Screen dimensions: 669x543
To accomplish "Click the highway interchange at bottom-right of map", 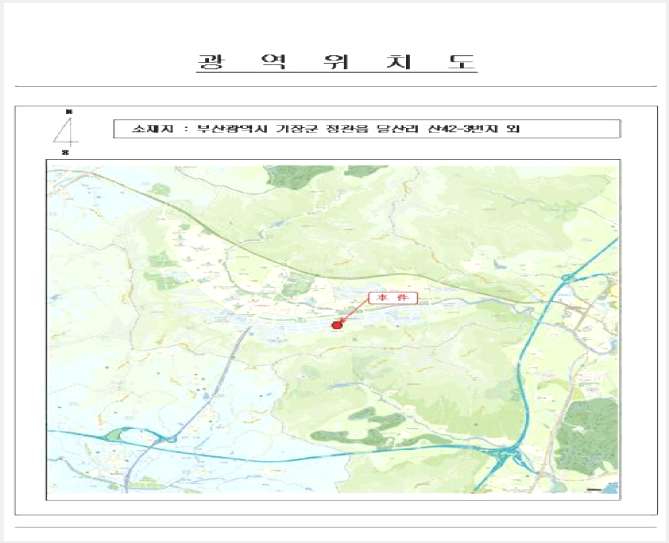I will [506, 455].
